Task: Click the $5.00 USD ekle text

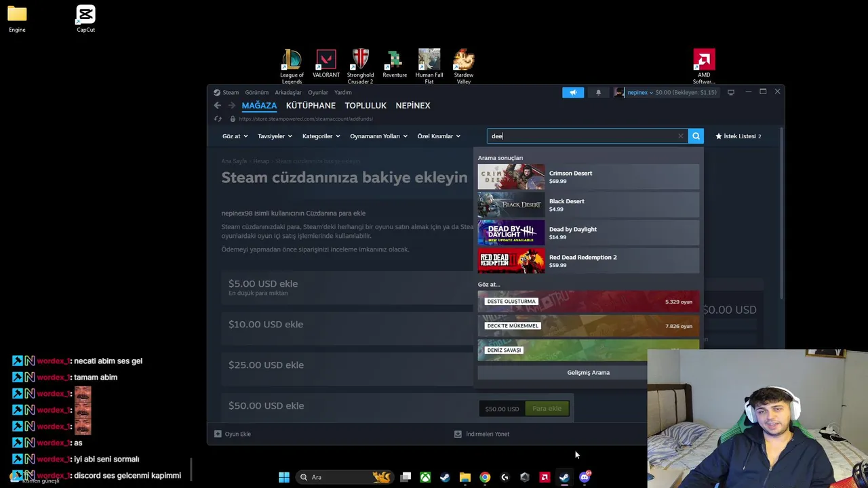Action: pyautogui.click(x=263, y=283)
